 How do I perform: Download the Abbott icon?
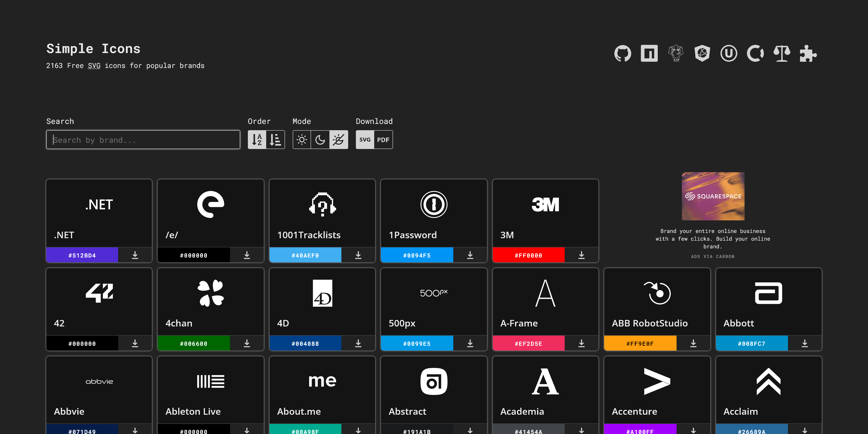coord(805,343)
